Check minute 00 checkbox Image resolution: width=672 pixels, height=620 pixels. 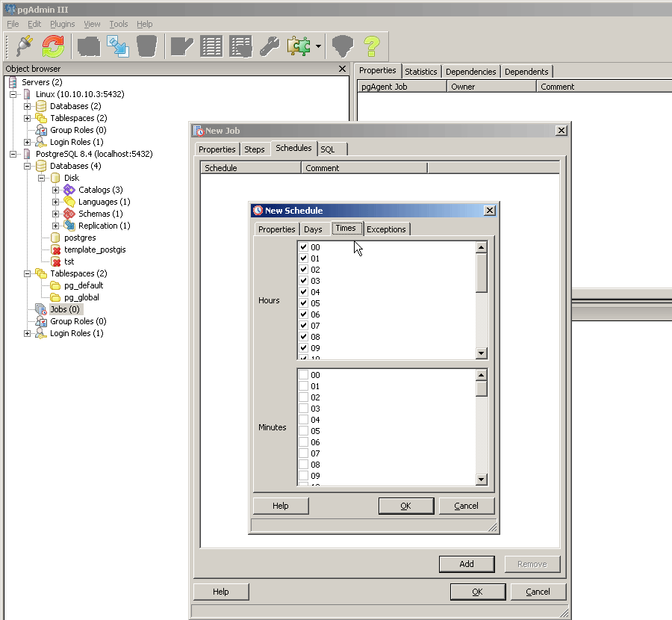pyautogui.click(x=303, y=375)
